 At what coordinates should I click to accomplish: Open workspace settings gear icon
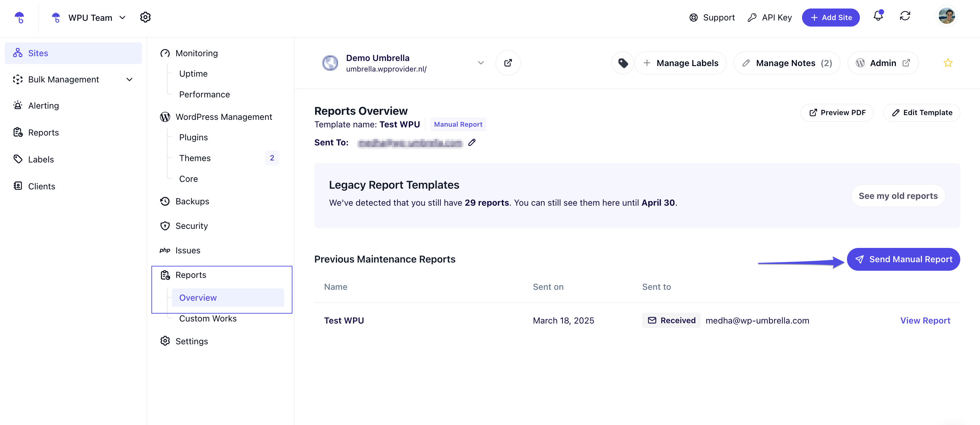pos(145,17)
